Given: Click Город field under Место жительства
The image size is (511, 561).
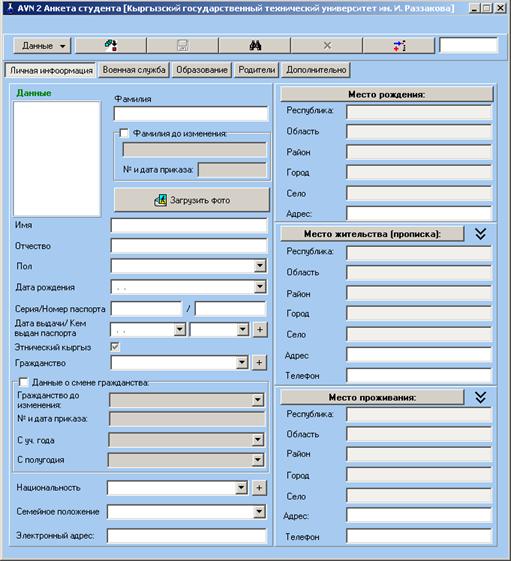Looking at the screenshot, I should [419, 313].
